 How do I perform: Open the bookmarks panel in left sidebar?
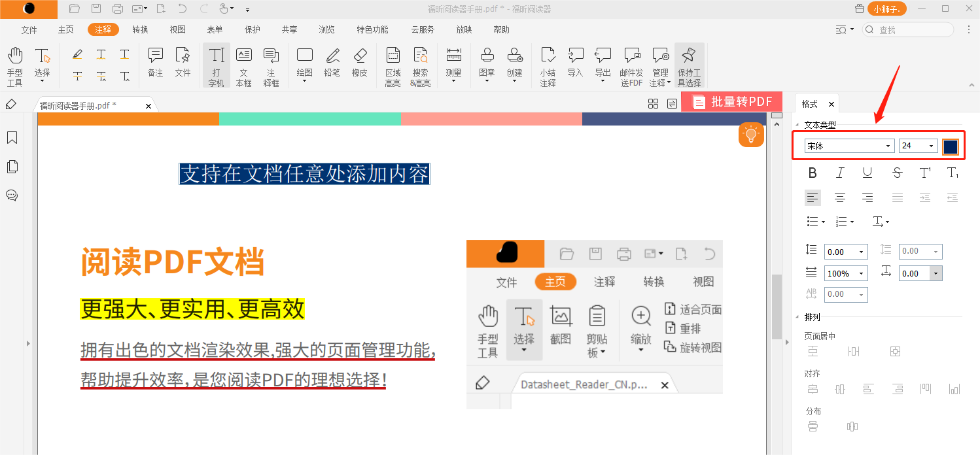(x=12, y=138)
